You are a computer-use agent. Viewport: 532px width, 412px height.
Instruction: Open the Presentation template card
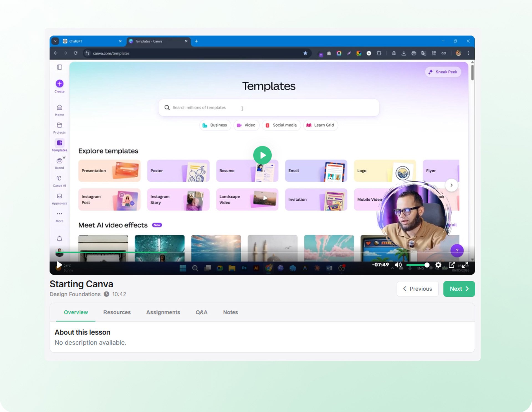109,171
